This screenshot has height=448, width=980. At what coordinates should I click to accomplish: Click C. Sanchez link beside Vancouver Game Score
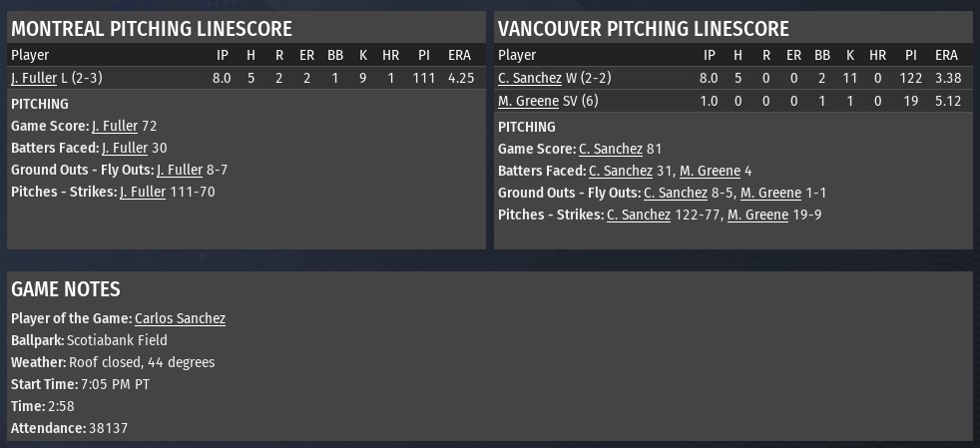611,149
